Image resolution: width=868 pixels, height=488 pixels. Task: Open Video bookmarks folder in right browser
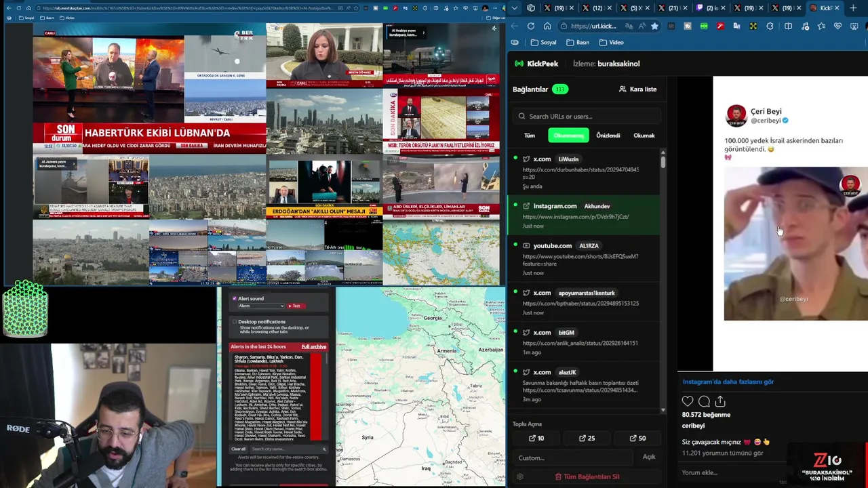(611, 42)
